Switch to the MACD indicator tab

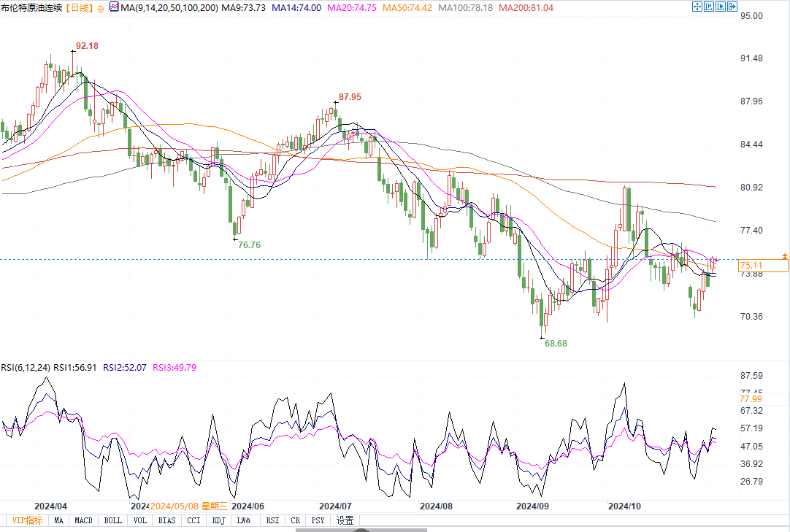pos(83,520)
